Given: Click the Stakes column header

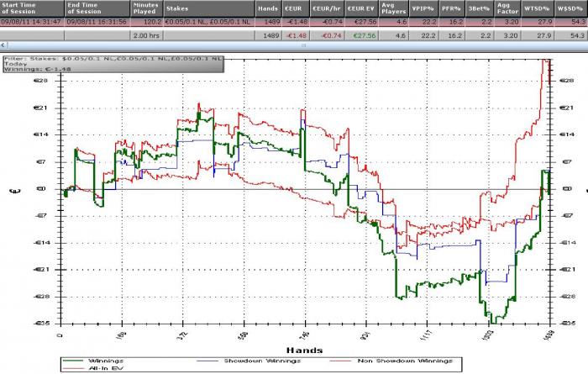Looking at the screenshot, I should click(x=209, y=8).
